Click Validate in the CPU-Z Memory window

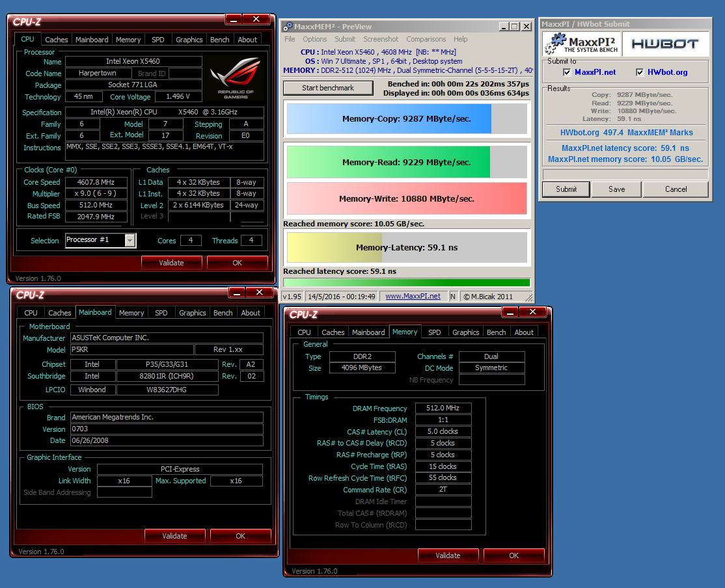[x=448, y=555]
